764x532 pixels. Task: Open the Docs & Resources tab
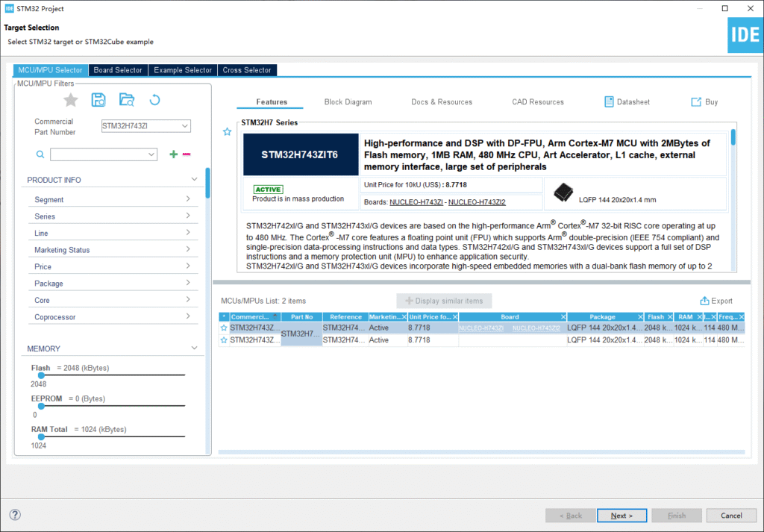442,101
